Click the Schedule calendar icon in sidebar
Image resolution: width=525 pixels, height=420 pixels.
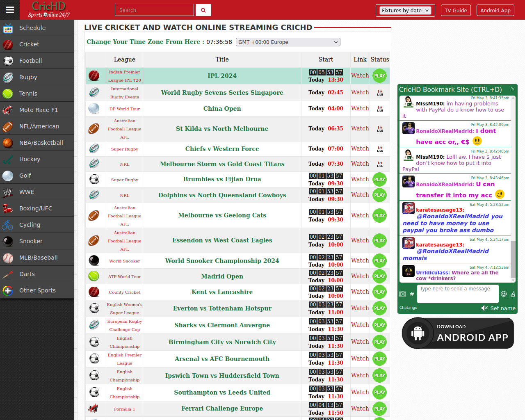click(8, 28)
